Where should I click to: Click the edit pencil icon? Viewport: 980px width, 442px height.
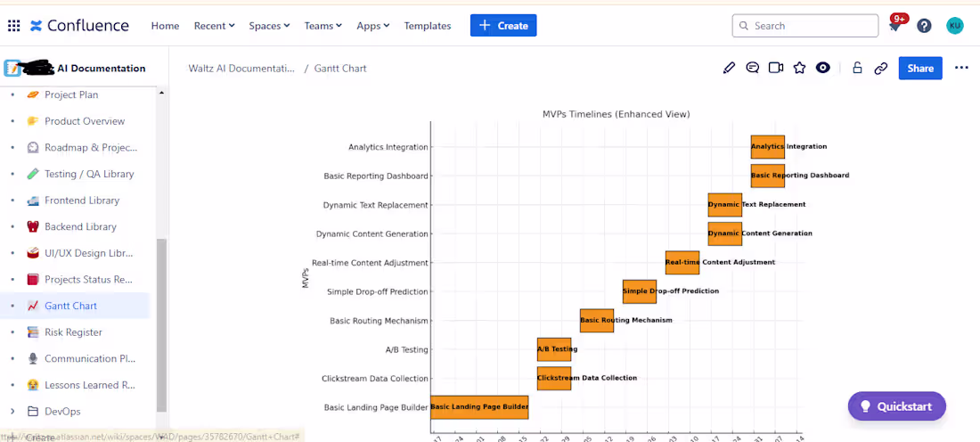[x=730, y=68]
